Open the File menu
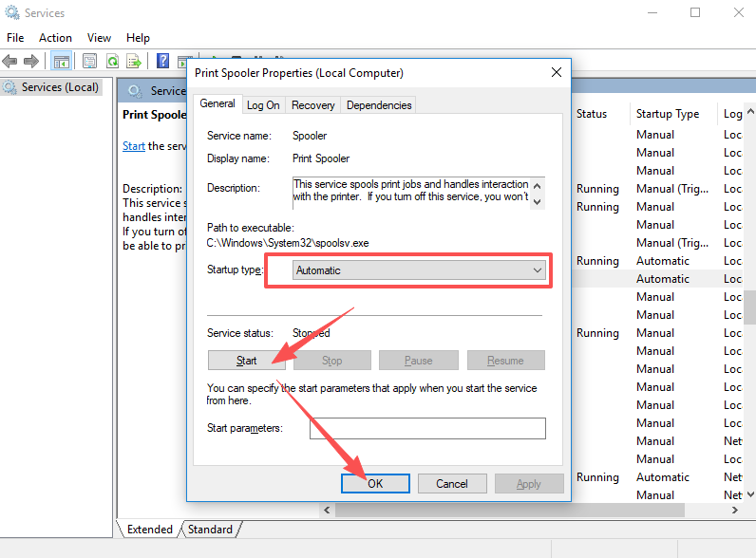This screenshot has width=756, height=558. (x=15, y=38)
